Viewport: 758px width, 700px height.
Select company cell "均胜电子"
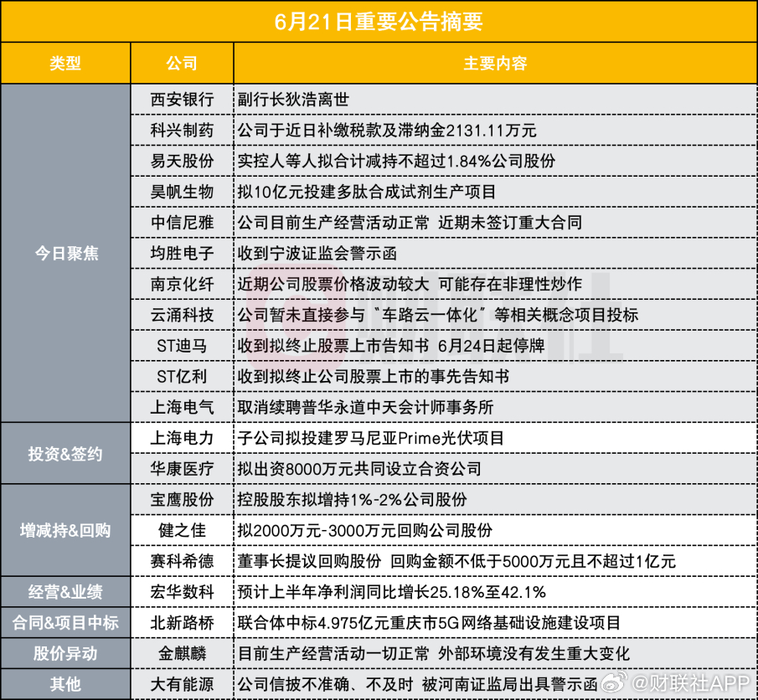coord(183,254)
